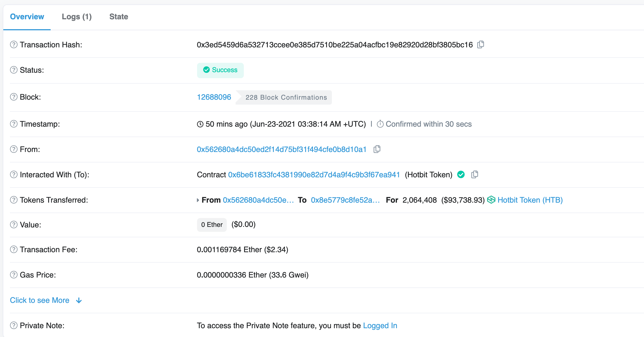Open the State tab
The image size is (644, 337).
pyautogui.click(x=119, y=17)
